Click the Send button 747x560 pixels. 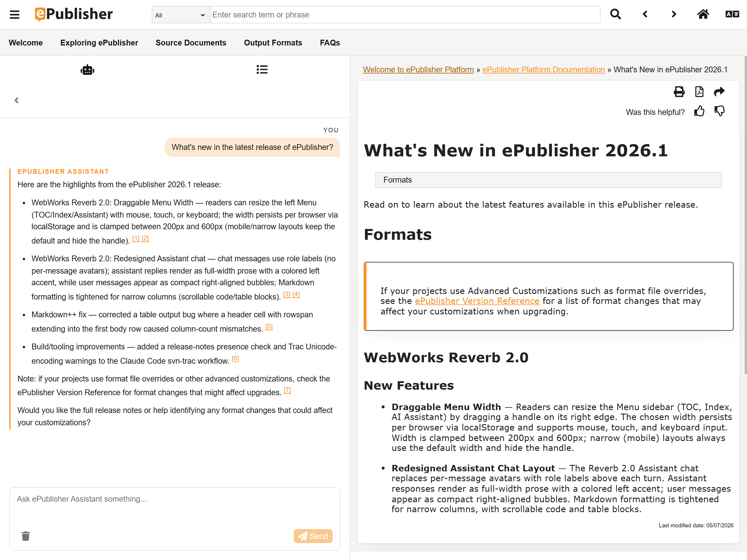point(313,536)
